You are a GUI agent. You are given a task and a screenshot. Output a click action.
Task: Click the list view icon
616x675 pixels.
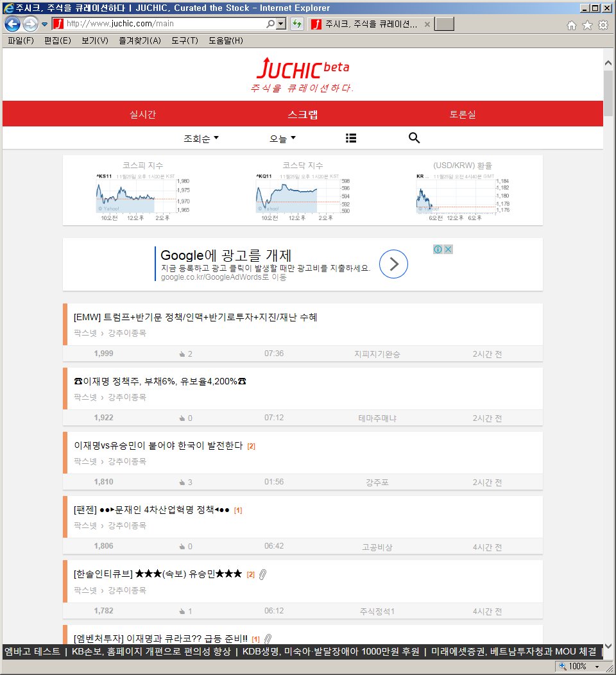coord(351,138)
